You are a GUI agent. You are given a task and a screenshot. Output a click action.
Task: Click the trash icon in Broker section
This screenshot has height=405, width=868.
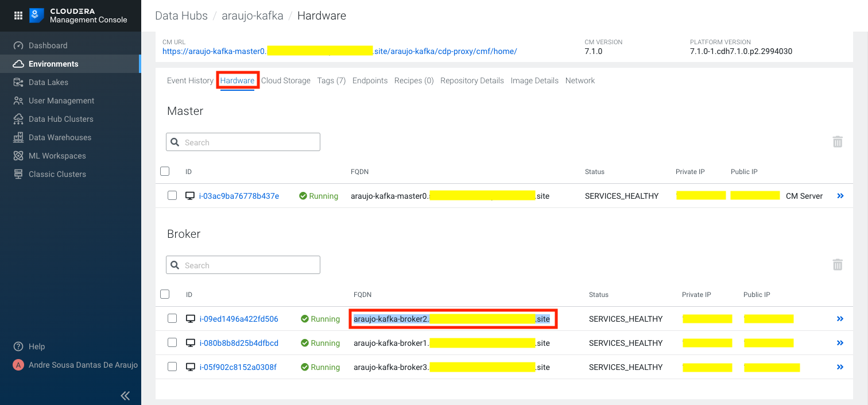[838, 265]
